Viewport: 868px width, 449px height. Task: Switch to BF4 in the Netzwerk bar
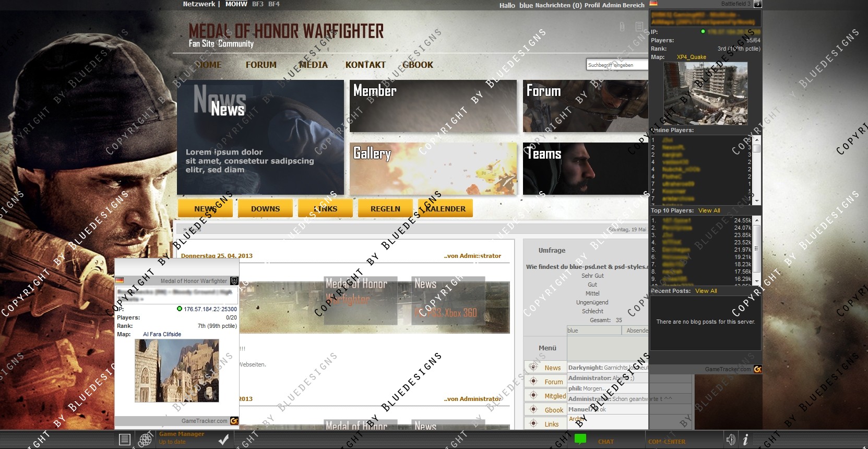pyautogui.click(x=274, y=4)
